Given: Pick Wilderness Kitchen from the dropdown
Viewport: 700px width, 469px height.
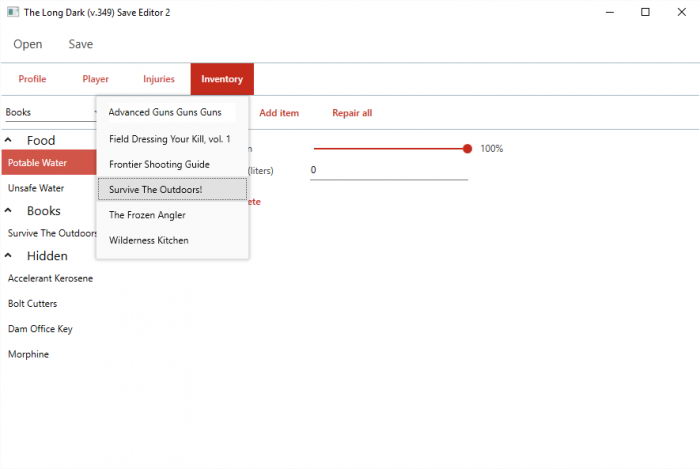Looking at the screenshot, I should (x=172, y=241).
